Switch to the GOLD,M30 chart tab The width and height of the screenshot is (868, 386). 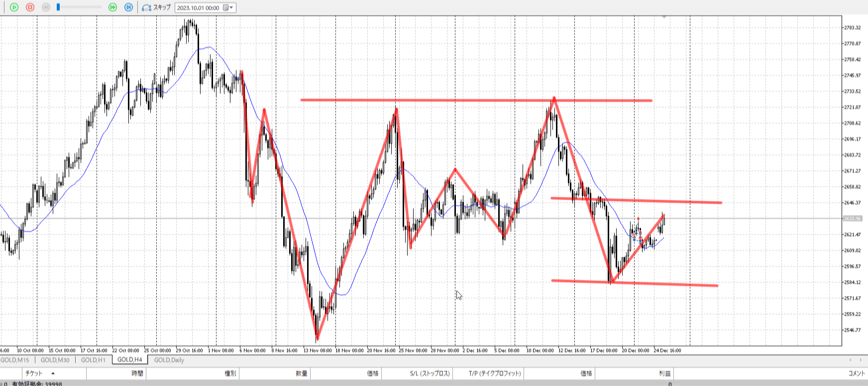point(55,360)
